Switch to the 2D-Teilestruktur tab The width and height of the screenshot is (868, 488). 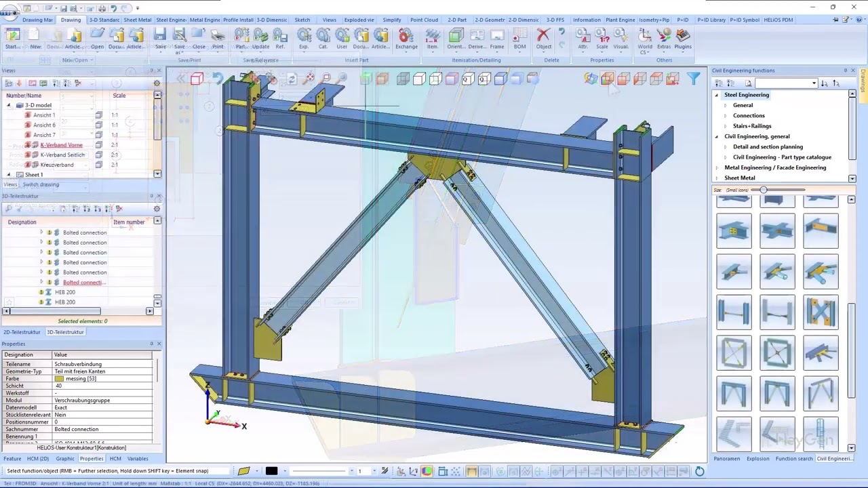coord(22,332)
